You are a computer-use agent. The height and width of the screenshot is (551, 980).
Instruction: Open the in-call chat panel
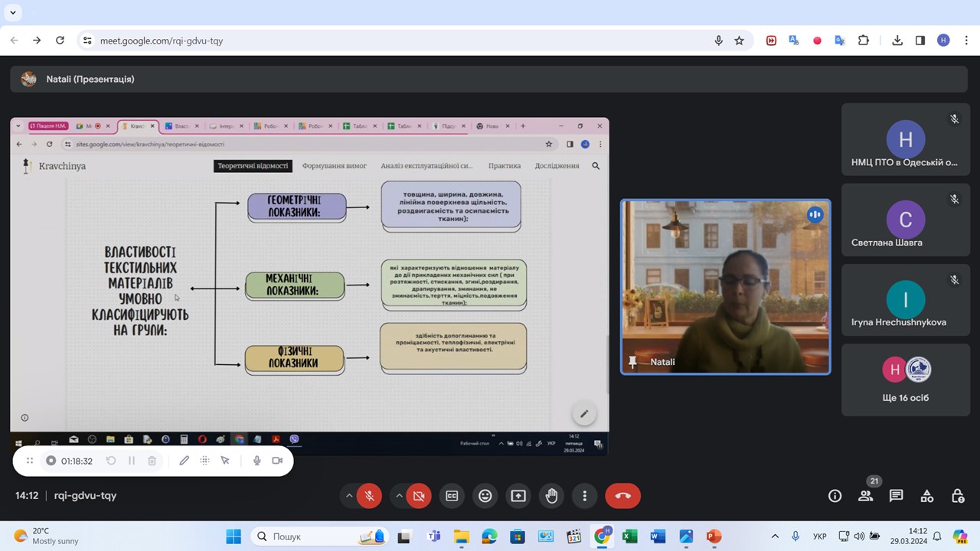[x=896, y=496]
